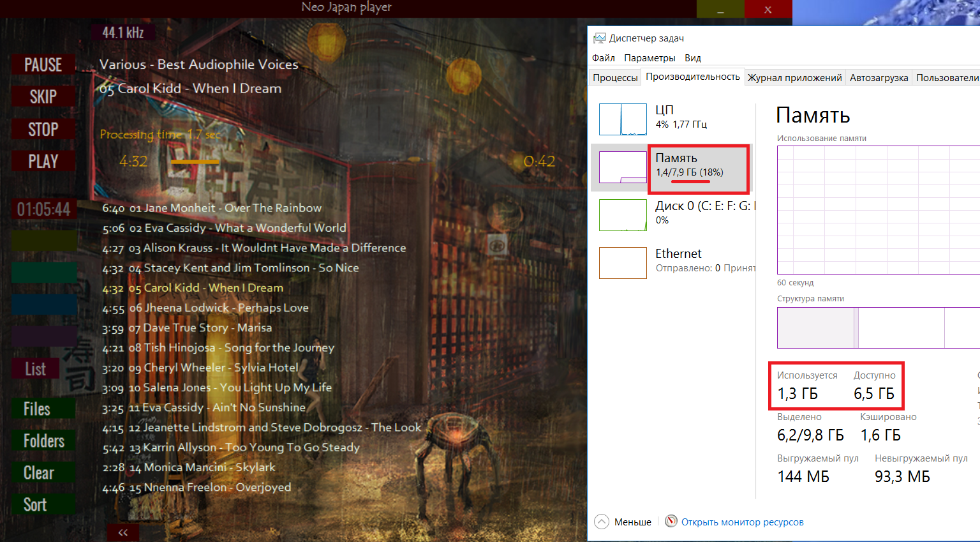This screenshot has height=542, width=980.
Task: Play 06 Jheena Lodwick - Perhaps Love
Action: click(205, 308)
